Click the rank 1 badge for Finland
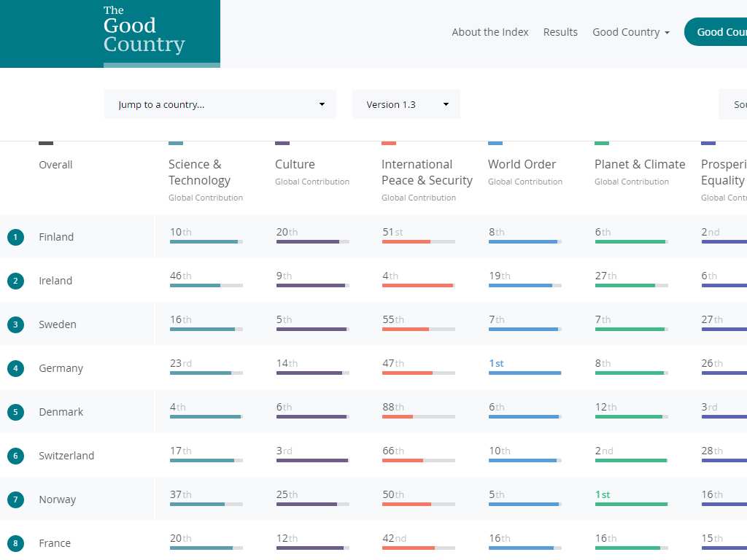 point(16,237)
